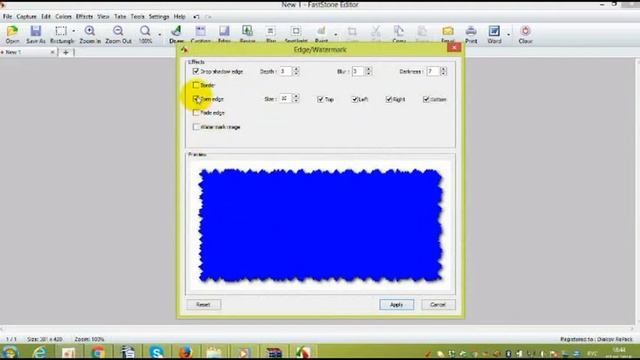Add a new tab with plus icon
The height and width of the screenshot is (360, 640).
pyautogui.click(x=66, y=52)
